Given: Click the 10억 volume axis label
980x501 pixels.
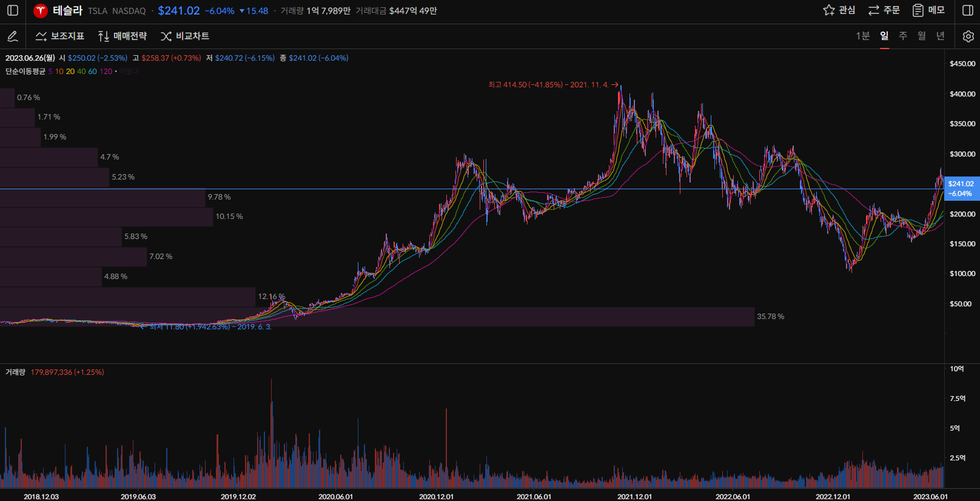Looking at the screenshot, I should pyautogui.click(x=957, y=369).
